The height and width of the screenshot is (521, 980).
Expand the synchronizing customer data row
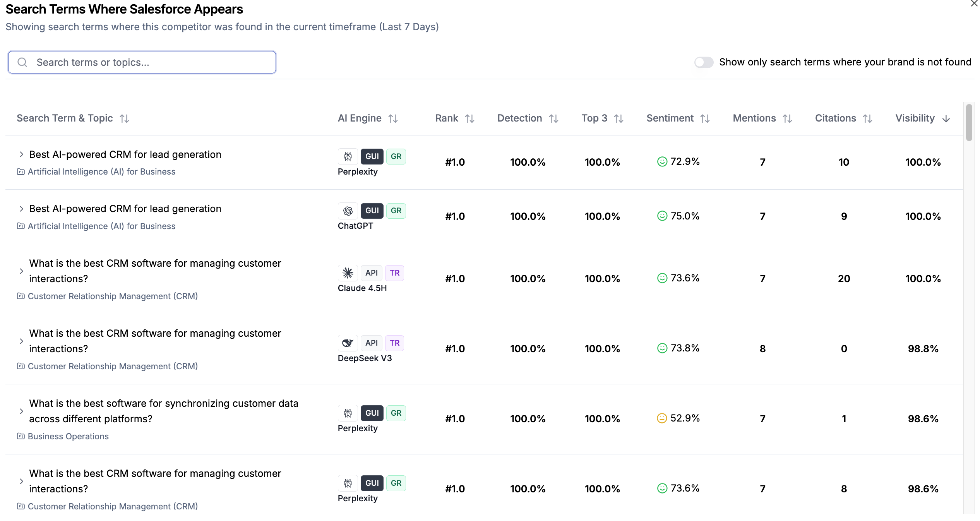click(x=21, y=411)
